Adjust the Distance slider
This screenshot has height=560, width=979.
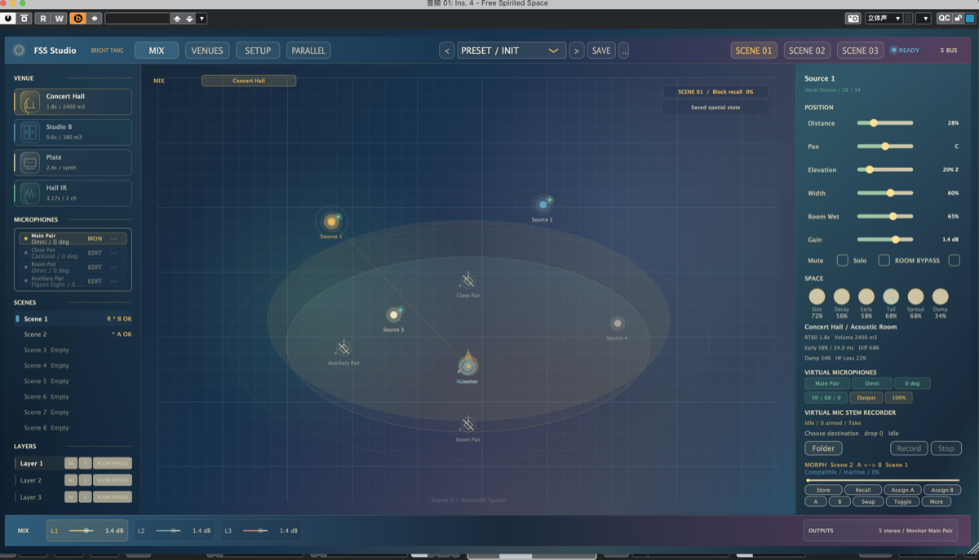[884, 123]
